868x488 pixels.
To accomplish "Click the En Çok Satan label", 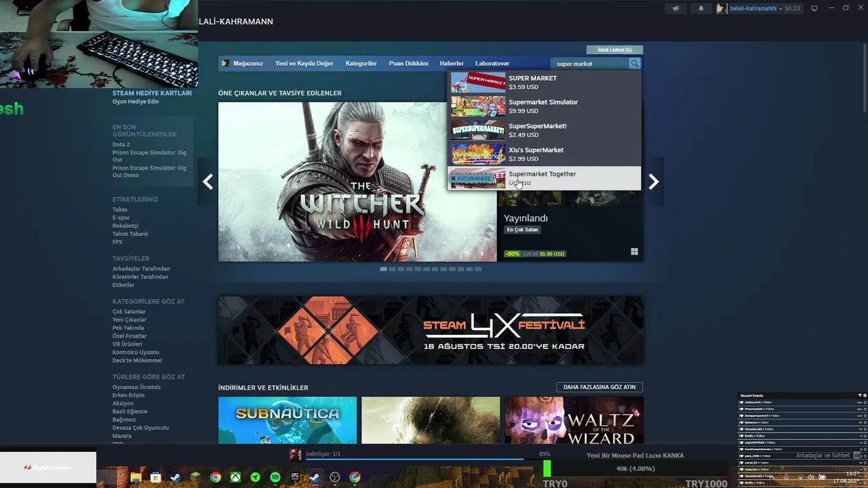I will point(522,230).
